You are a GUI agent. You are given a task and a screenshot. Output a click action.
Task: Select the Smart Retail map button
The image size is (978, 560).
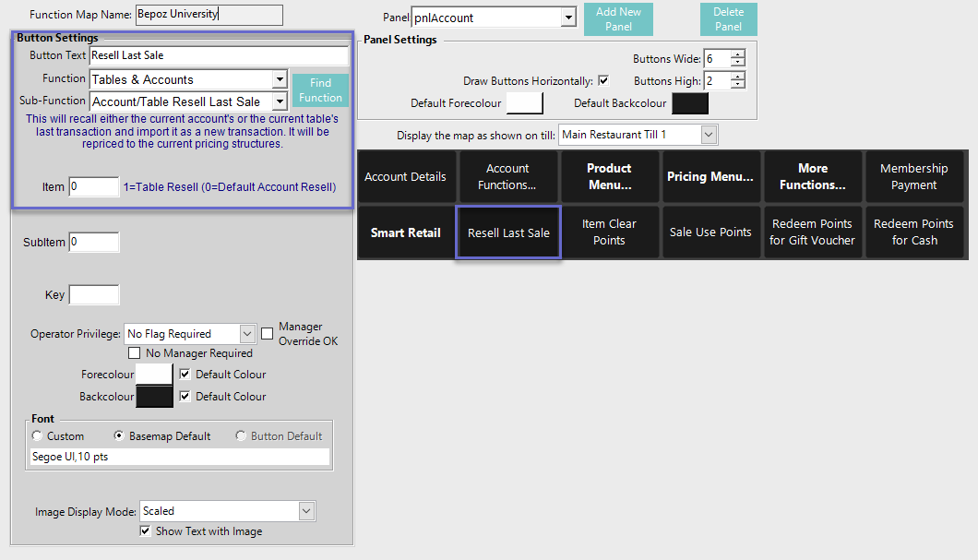pos(406,232)
